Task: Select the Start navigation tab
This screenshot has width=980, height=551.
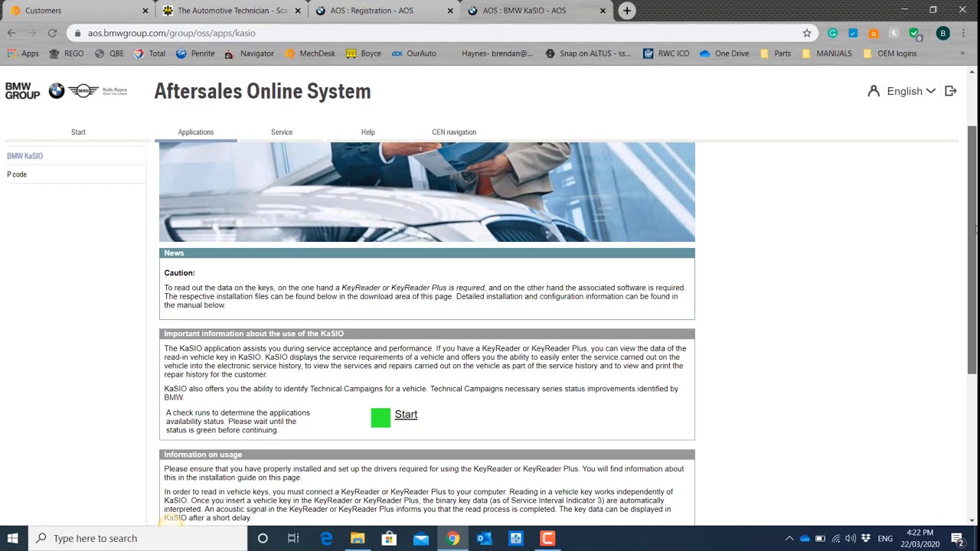Action: (x=78, y=132)
